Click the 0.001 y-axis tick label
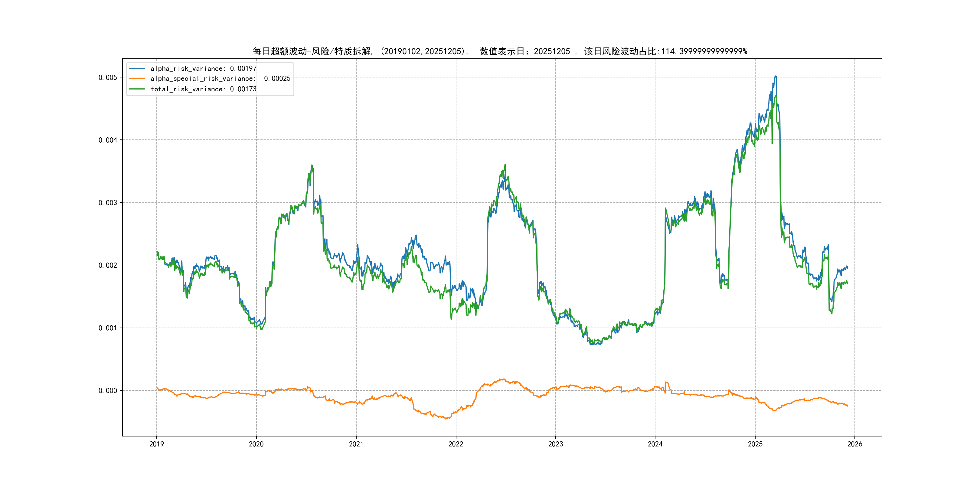980x490 pixels. [x=108, y=328]
